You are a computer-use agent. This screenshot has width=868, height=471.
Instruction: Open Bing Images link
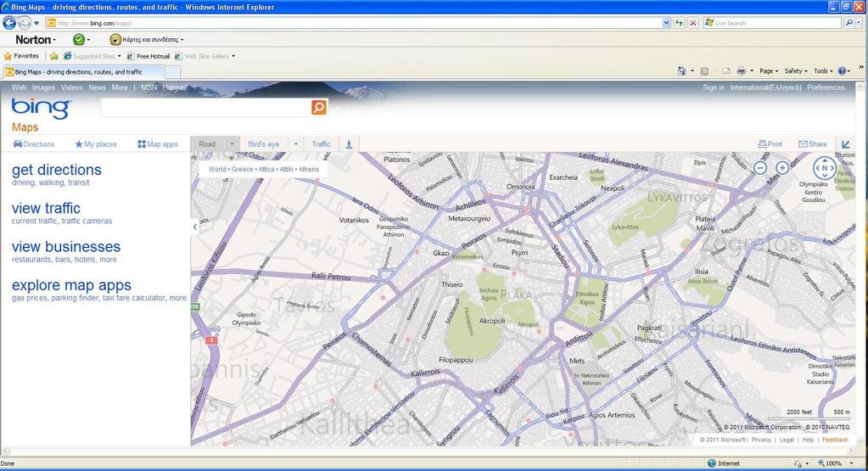[x=43, y=87]
